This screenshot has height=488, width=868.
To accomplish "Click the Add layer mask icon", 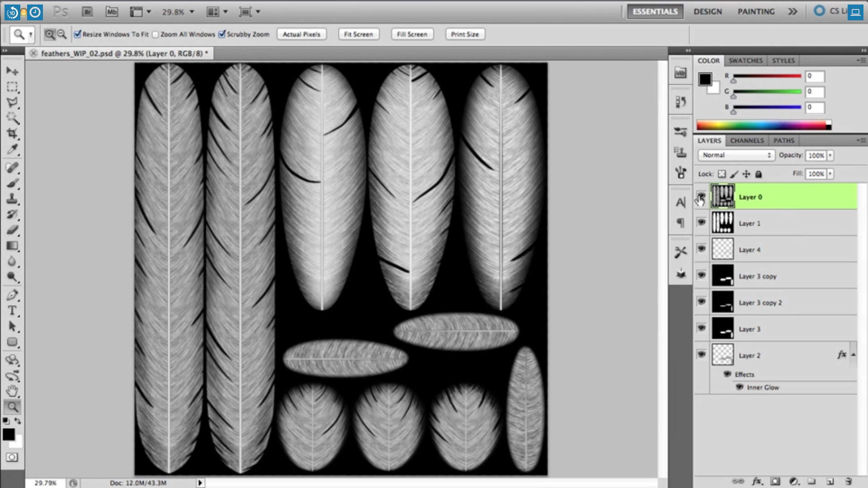I will 774,482.
